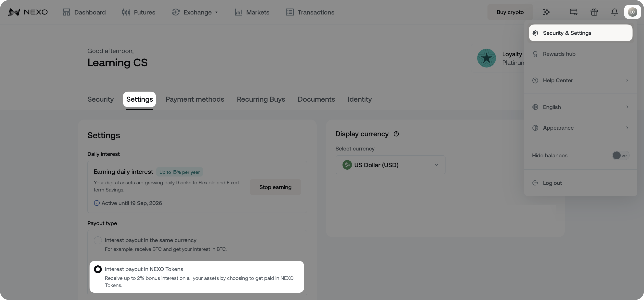The height and width of the screenshot is (300, 644).
Task: Click Display currency help question icon
Action: coord(396,134)
